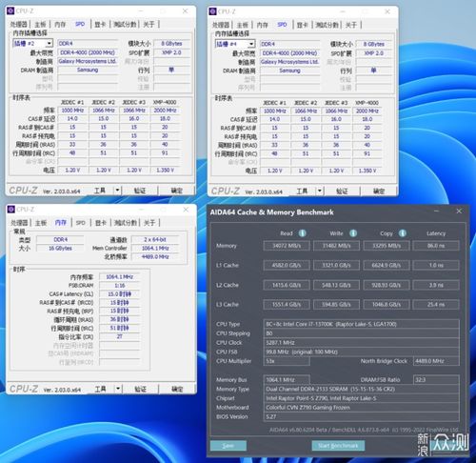
Task: Expand tools dropdown arrow in slot #4 window
Action: coord(320,191)
